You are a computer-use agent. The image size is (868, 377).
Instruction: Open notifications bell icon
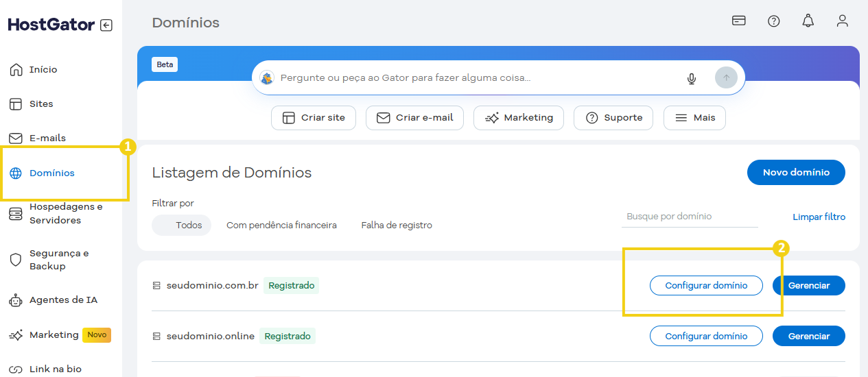point(808,21)
